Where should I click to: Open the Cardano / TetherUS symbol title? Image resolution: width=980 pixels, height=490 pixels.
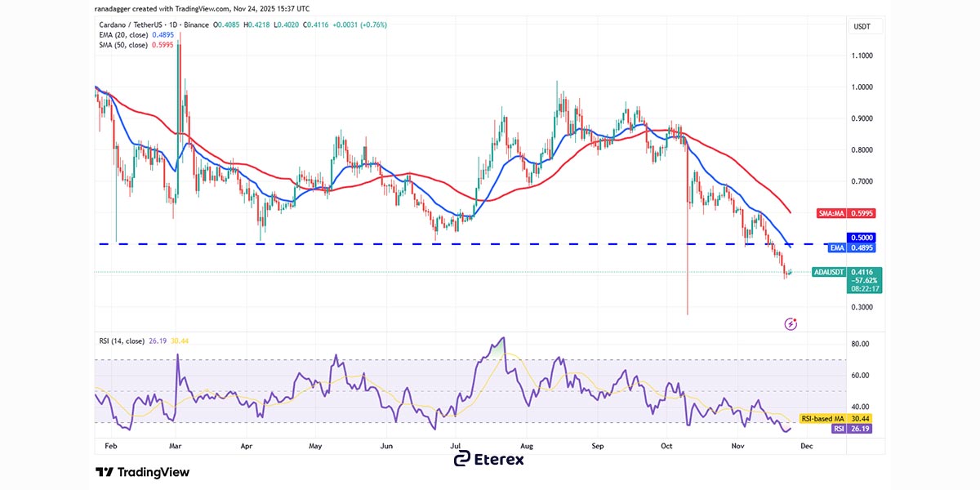coord(152,25)
